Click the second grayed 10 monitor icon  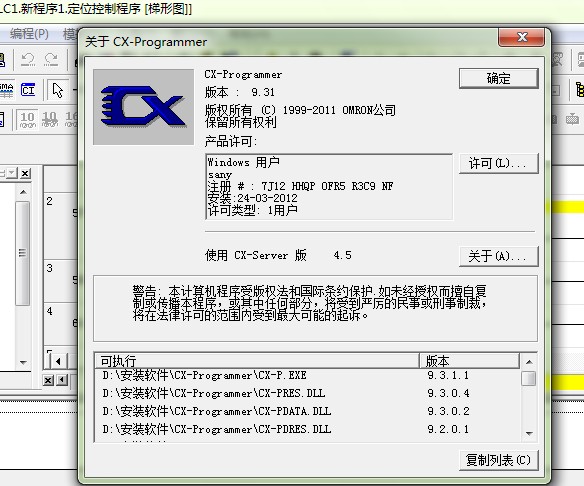click(50, 120)
